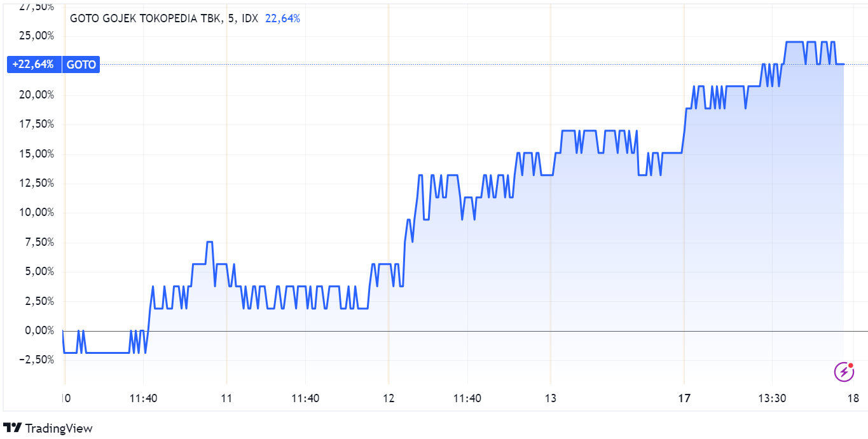This screenshot has width=868, height=439.
Task: Click the blue +22,64% price label
Action: pos(34,64)
